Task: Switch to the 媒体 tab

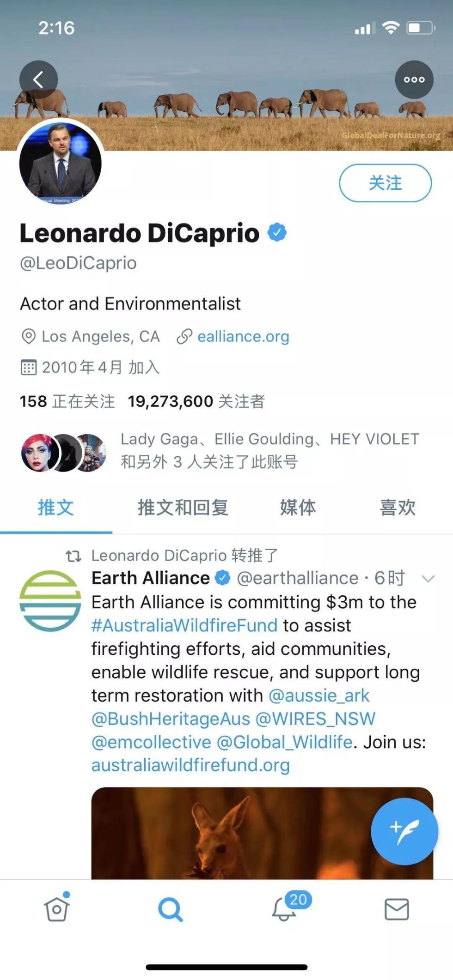Action: click(x=298, y=508)
